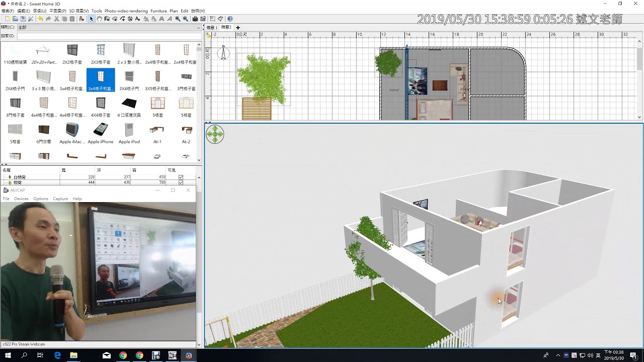The height and width of the screenshot is (362, 644).
Task: Add furniture to home icon
Action: click(x=82, y=19)
